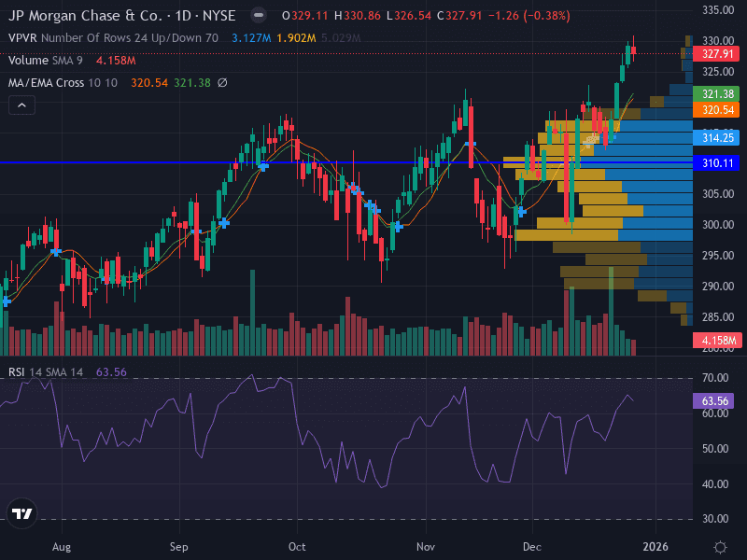Click the green 321.38 price label
Viewport: 747px width, 560px height.
coord(716,94)
